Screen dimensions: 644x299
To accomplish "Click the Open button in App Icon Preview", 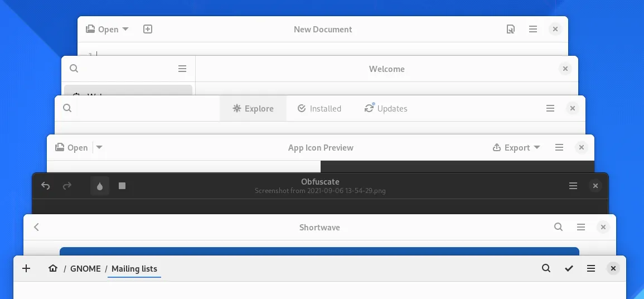I will click(71, 147).
